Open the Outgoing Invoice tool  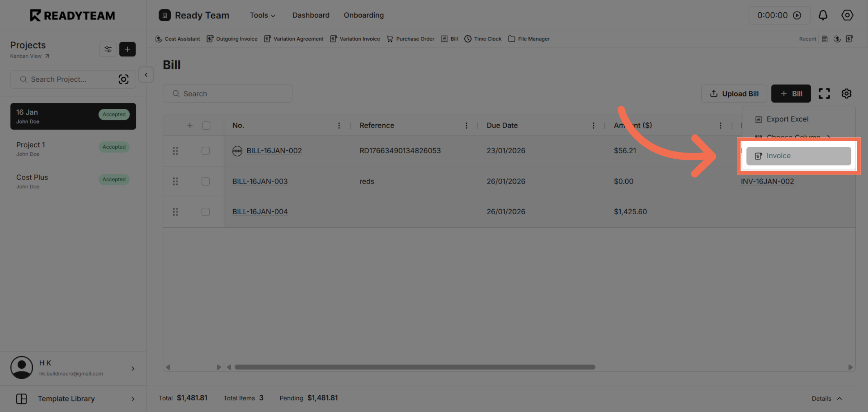pyautogui.click(x=237, y=39)
